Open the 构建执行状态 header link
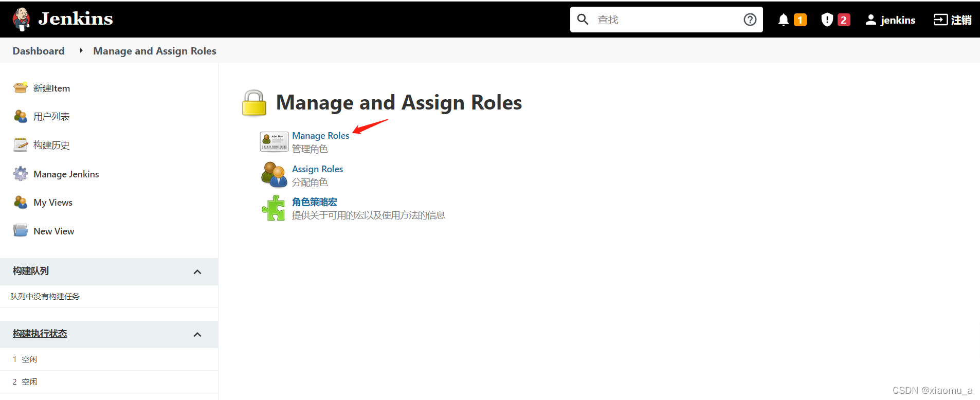 (40, 334)
